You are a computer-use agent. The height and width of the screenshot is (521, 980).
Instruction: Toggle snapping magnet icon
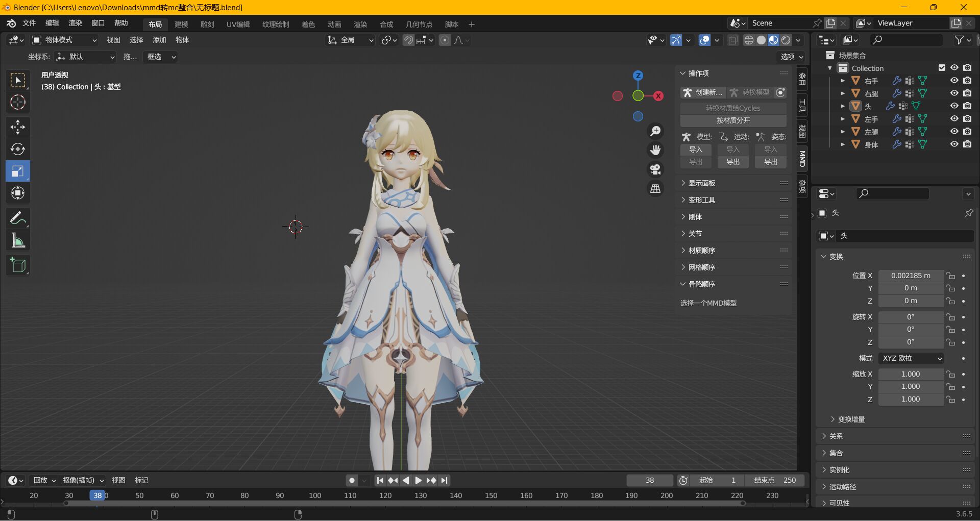pyautogui.click(x=408, y=40)
